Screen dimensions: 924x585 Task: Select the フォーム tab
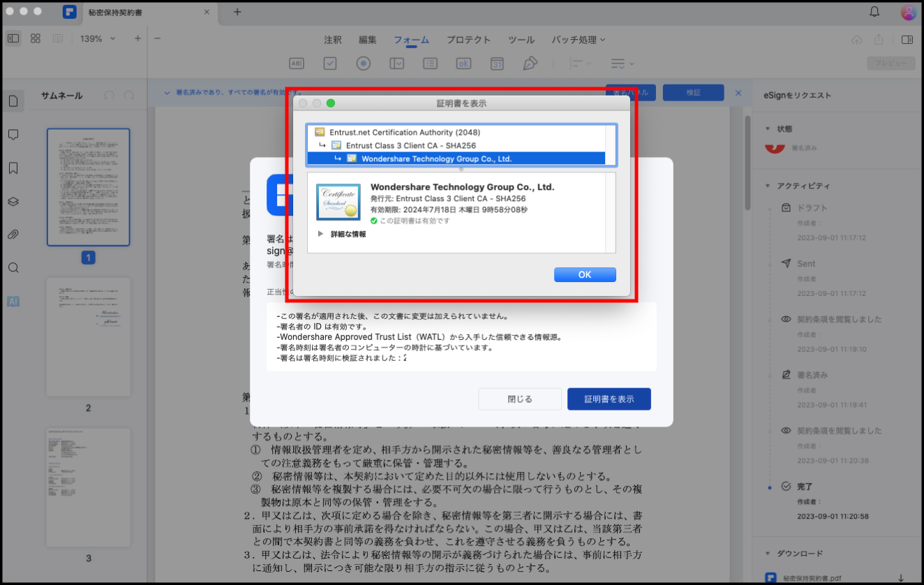[411, 40]
